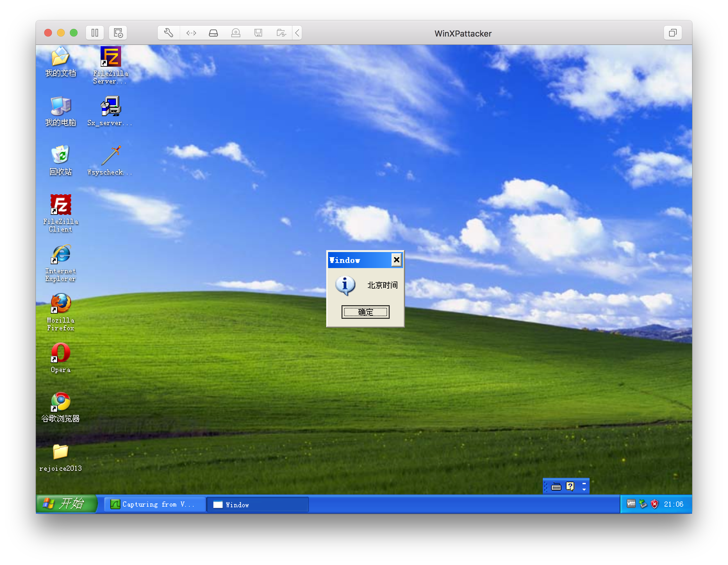728x565 pixels.
Task: Select the FileZilla Client desktop shortcut
Action: pos(60,214)
